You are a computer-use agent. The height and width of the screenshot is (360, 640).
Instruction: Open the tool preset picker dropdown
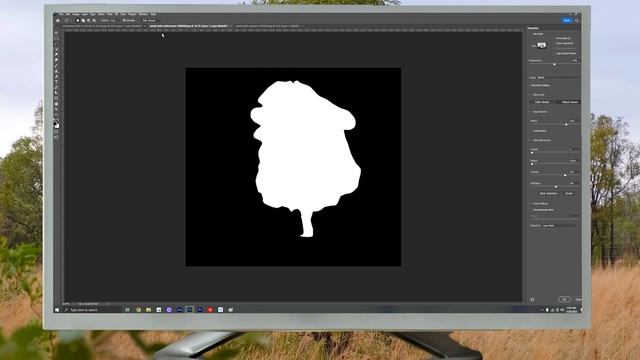pyautogui.click(x=68, y=20)
